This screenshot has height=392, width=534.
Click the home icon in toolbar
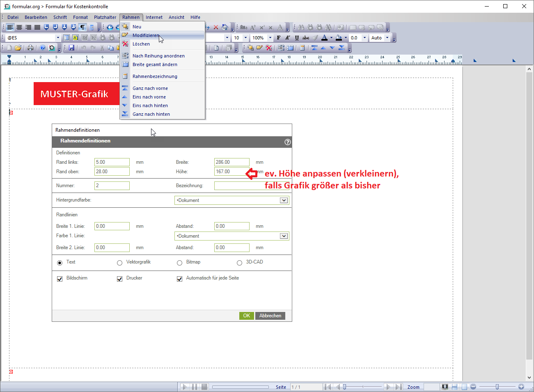tap(225, 28)
